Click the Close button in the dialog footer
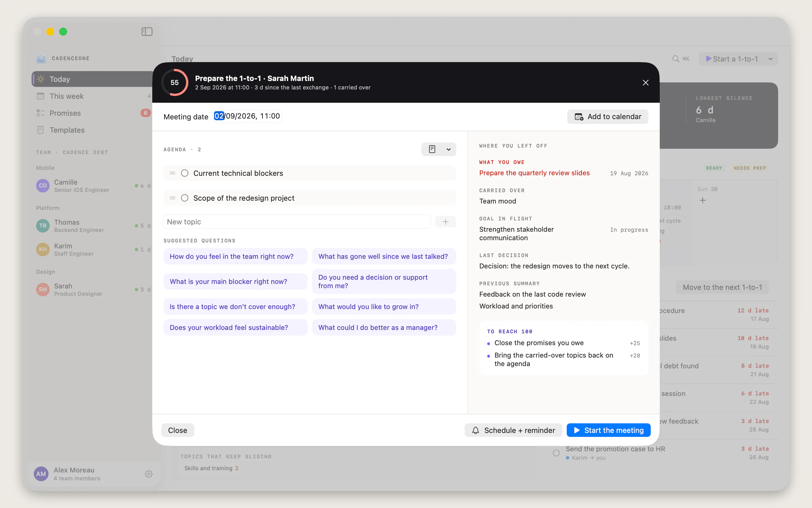 point(178,430)
